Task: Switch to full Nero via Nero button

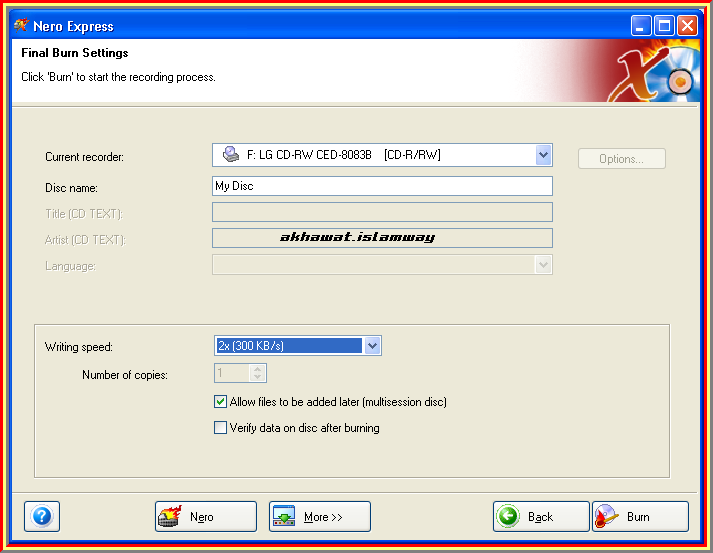Action: (206, 516)
